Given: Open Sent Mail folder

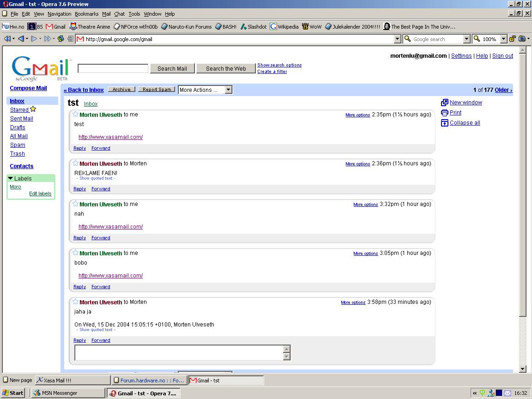Looking at the screenshot, I should tap(22, 118).
